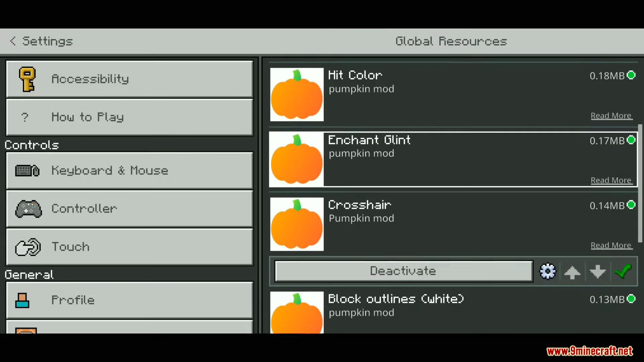
Task: Click the settings gear icon on toolbar
Action: [x=547, y=271]
